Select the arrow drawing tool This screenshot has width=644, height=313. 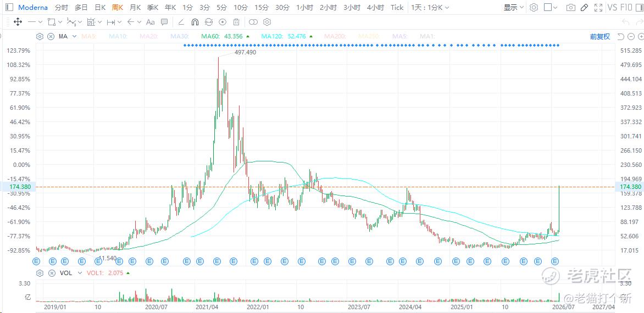[x=131, y=22]
